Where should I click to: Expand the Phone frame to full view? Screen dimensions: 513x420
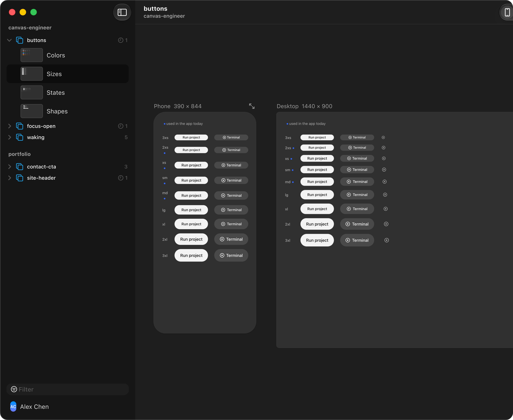click(x=252, y=106)
